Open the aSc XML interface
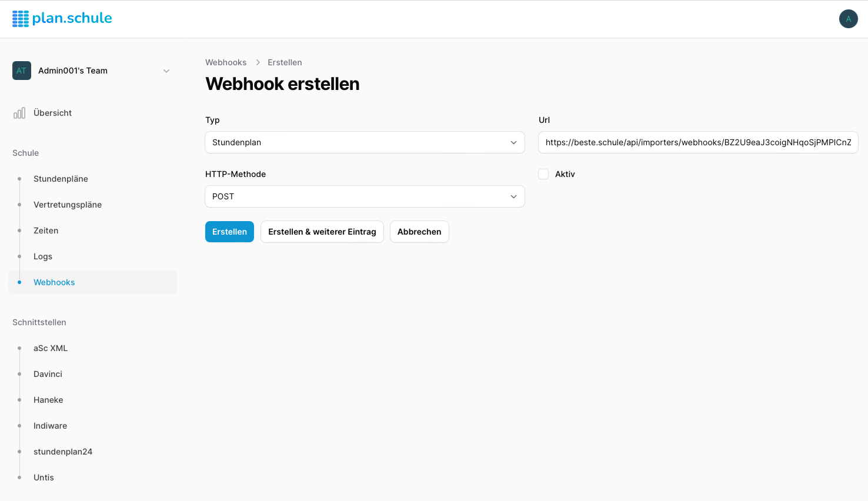Viewport: 868px width, 501px height. (x=92, y=348)
